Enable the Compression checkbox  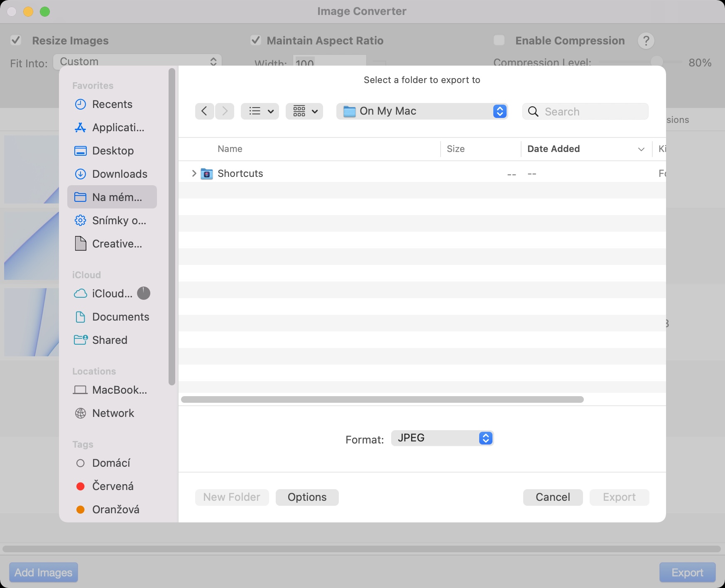click(499, 40)
